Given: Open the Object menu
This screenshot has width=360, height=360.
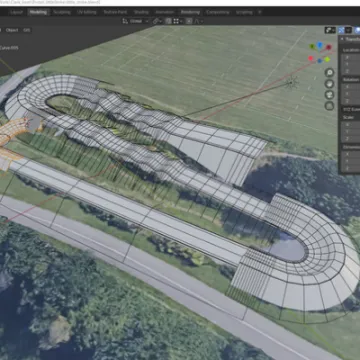Looking at the screenshot, I should 12,30.
